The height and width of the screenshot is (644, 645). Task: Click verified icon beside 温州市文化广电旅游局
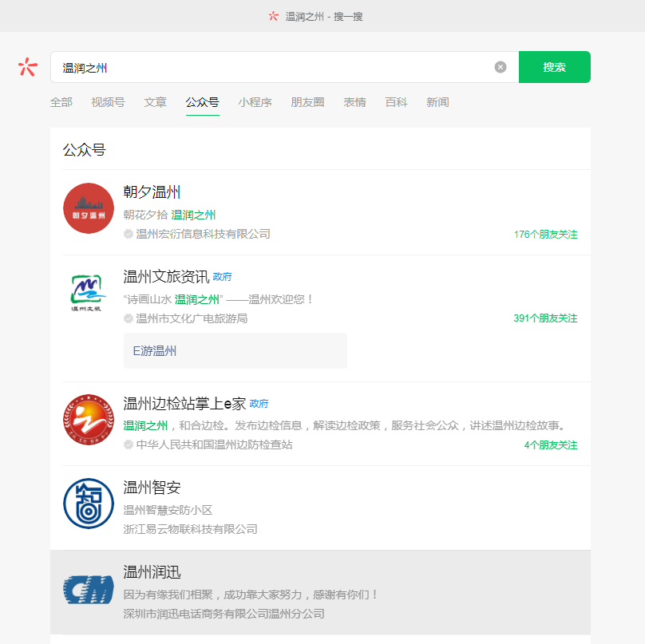(x=129, y=318)
